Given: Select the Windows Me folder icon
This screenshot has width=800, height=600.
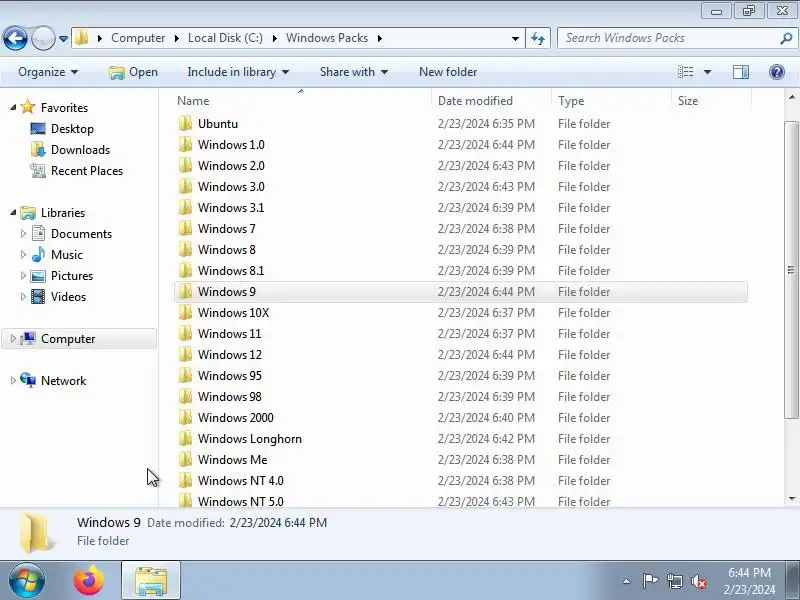Looking at the screenshot, I should (186, 460).
